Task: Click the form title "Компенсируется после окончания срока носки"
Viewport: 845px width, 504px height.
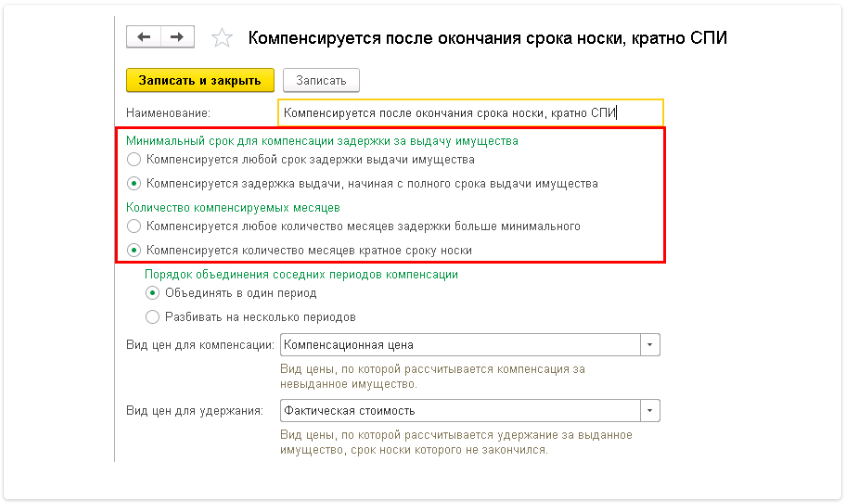Action: point(487,38)
